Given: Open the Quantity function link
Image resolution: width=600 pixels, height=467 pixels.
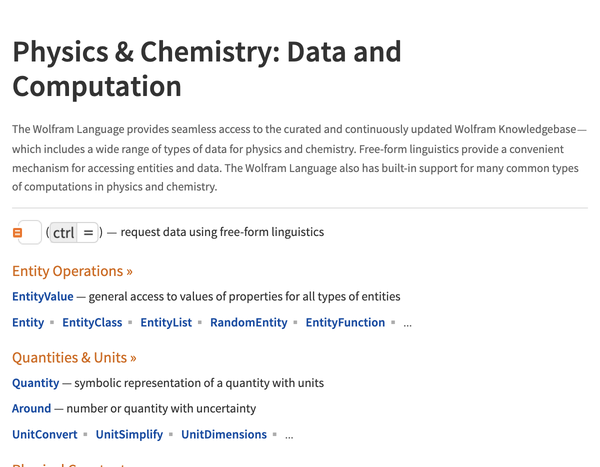Looking at the screenshot, I should tap(36, 383).
